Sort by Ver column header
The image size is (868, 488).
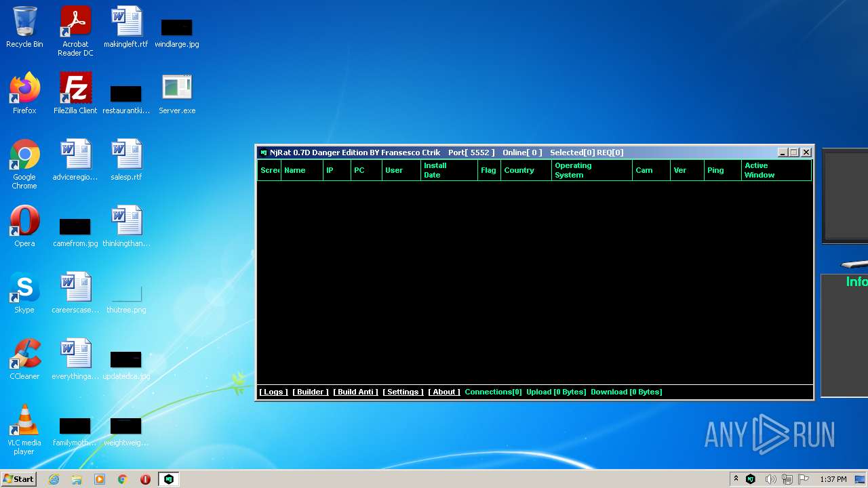click(x=687, y=170)
